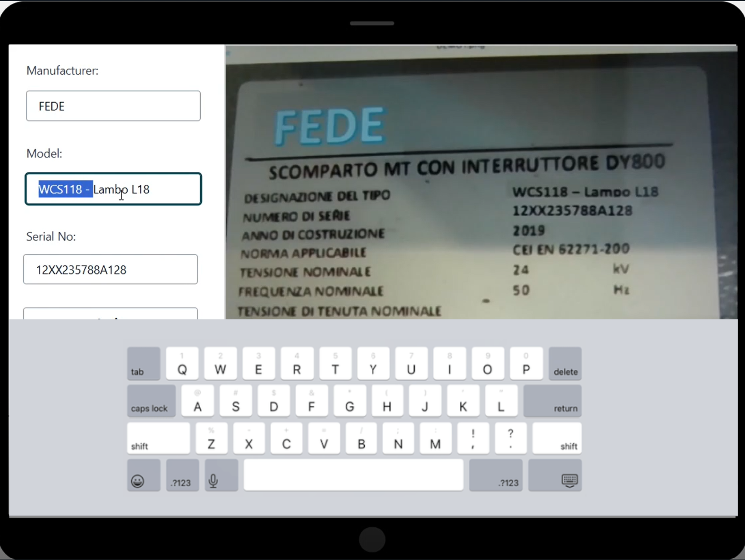Toggle the caps lock key
This screenshot has height=560, width=745.
coord(151,401)
